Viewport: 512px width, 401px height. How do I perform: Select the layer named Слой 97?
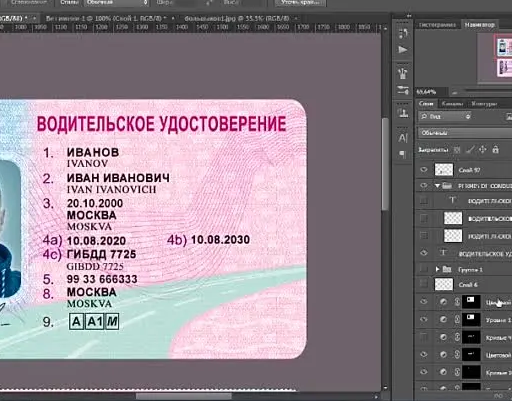[x=470, y=170]
